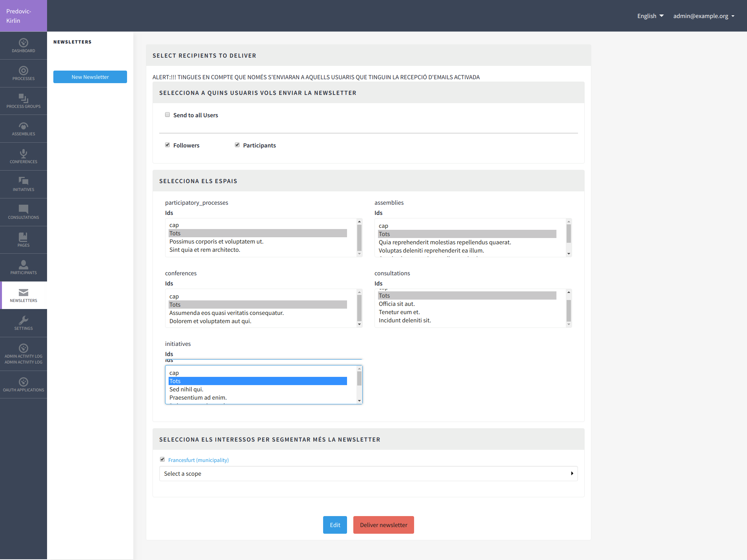Click conferences list scrollbar
The image size is (747, 560).
tap(359, 308)
